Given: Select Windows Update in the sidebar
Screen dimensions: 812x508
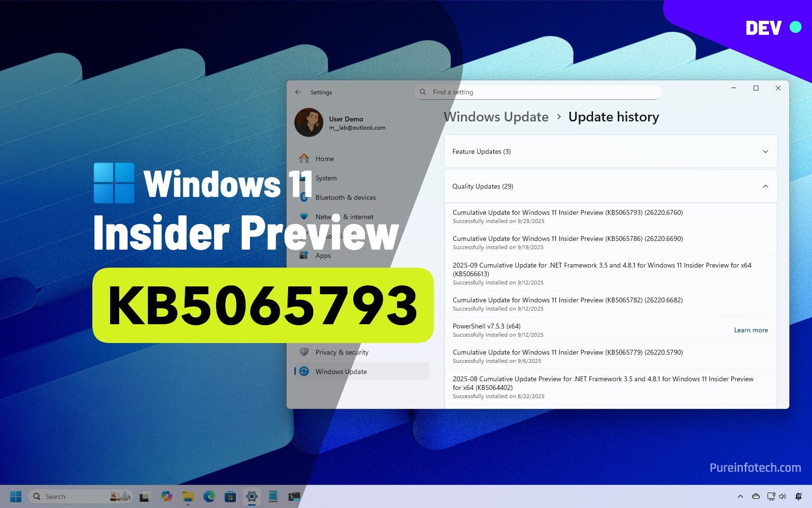Looking at the screenshot, I should (362, 372).
